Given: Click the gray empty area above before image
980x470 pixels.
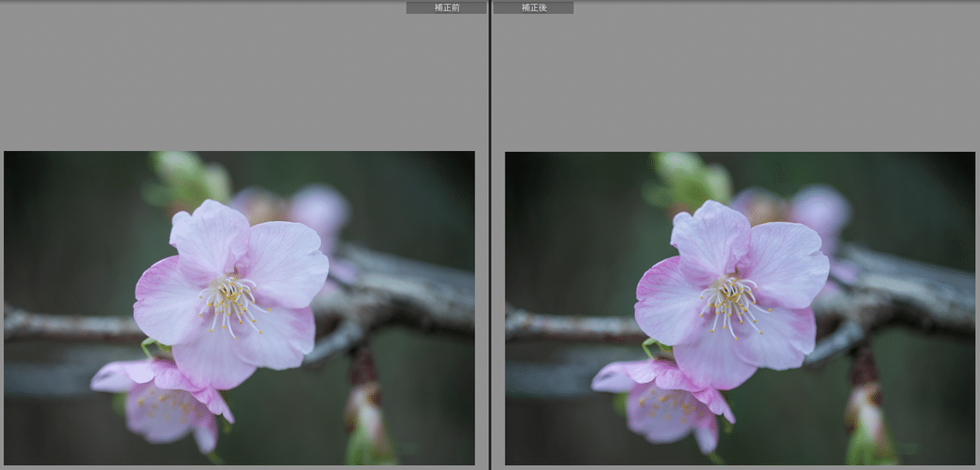Looking at the screenshot, I should tap(237, 82).
